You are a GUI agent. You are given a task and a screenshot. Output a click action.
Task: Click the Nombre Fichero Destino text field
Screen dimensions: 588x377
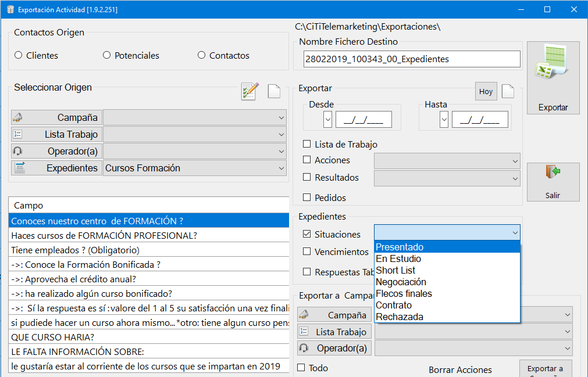pos(412,59)
